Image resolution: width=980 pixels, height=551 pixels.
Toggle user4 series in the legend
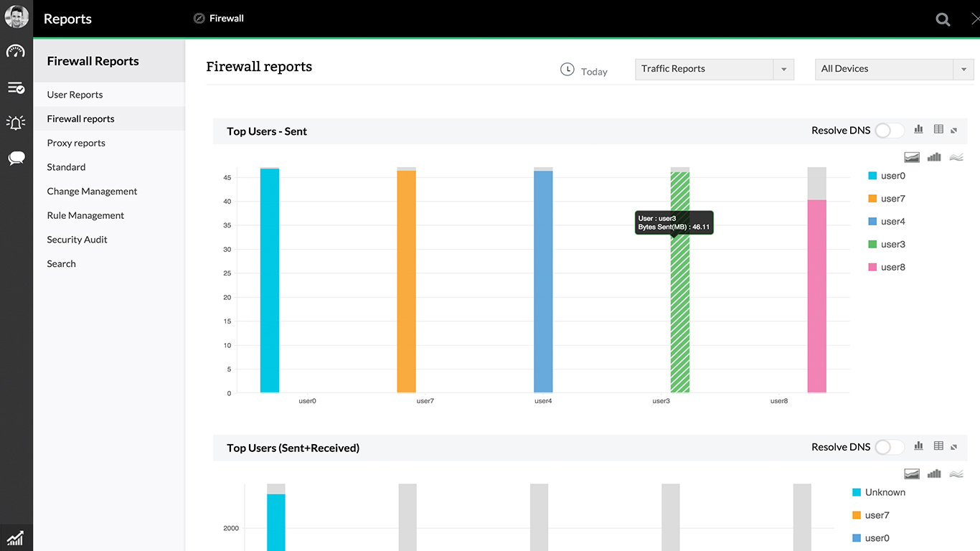[x=887, y=222]
